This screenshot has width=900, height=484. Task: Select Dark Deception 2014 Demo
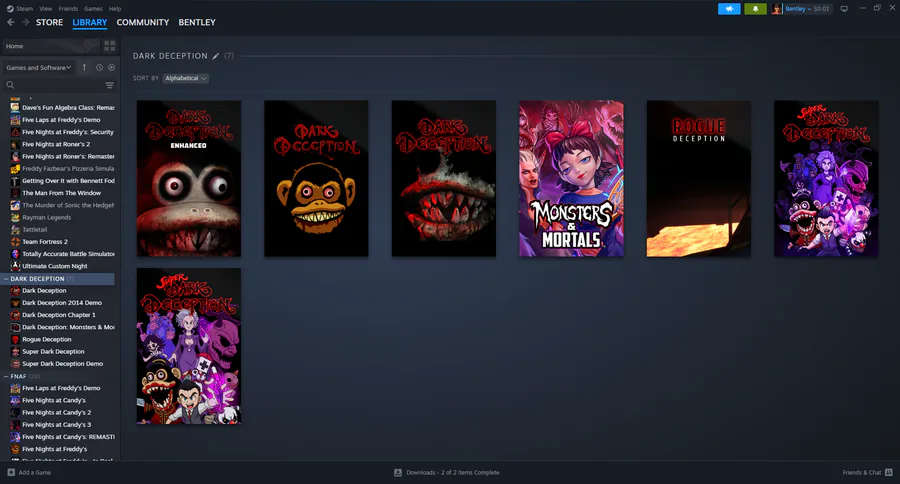[x=62, y=303]
